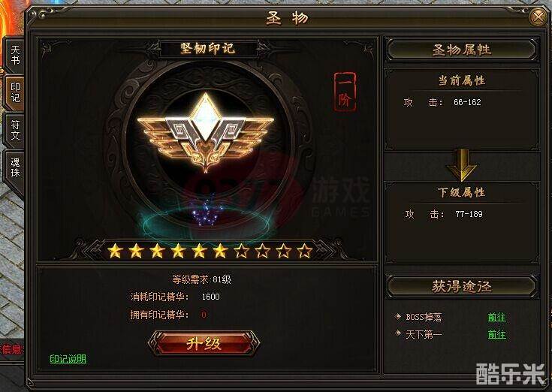The width and height of the screenshot is (552, 392).
Task: Click the sixth filled gold star
Action: [x=220, y=252]
